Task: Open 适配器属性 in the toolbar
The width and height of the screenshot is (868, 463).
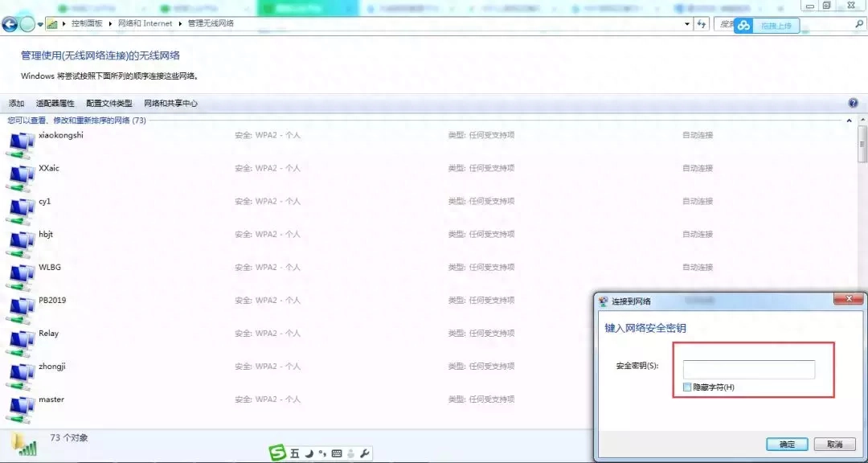Action: [55, 104]
